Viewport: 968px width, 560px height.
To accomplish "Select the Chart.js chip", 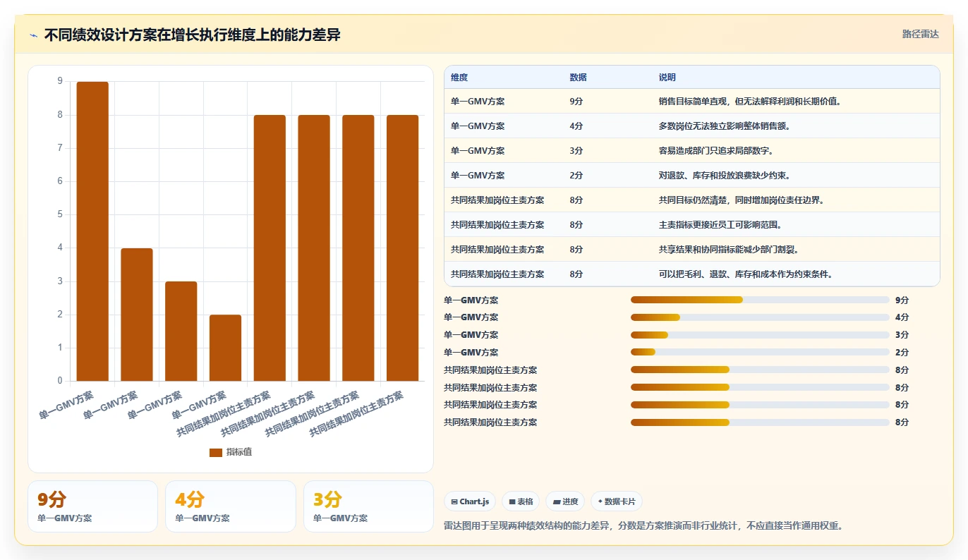I will click(x=470, y=501).
